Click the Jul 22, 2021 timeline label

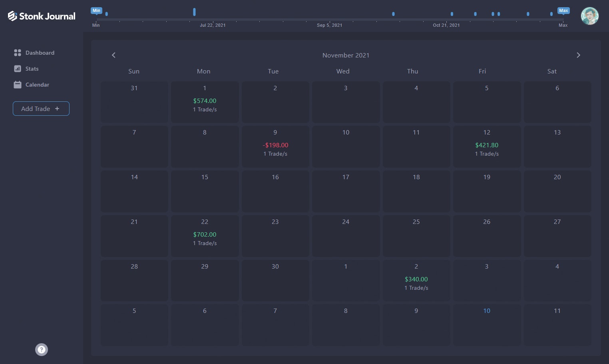pos(213,25)
